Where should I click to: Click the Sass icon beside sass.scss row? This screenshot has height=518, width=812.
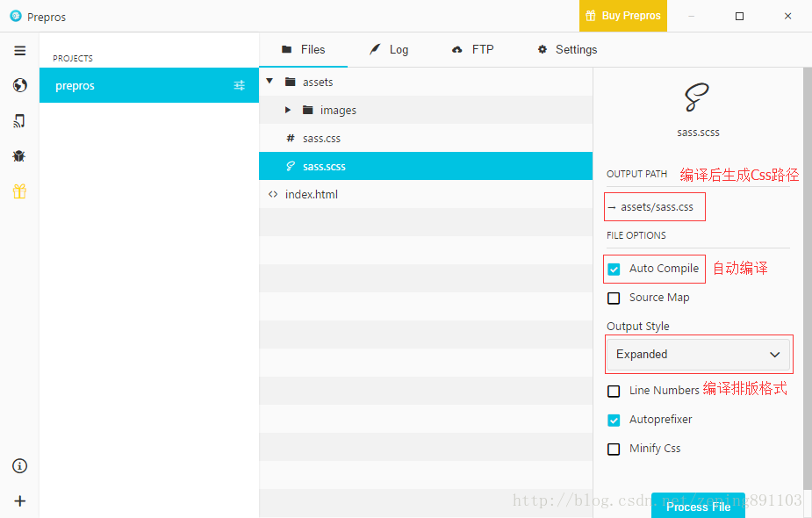pyautogui.click(x=291, y=166)
